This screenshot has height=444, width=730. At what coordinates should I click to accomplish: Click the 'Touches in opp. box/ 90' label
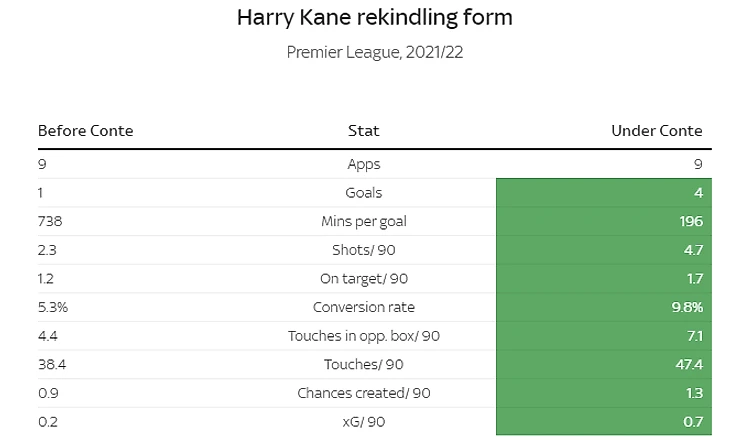(363, 336)
